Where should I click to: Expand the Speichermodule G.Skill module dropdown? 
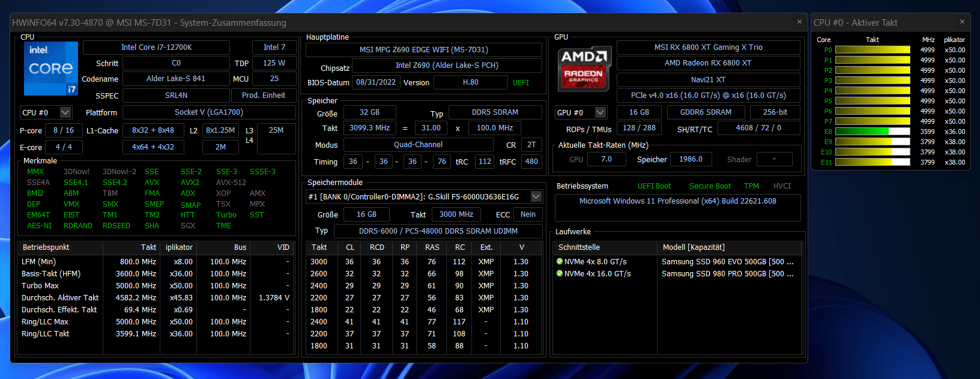tap(536, 196)
